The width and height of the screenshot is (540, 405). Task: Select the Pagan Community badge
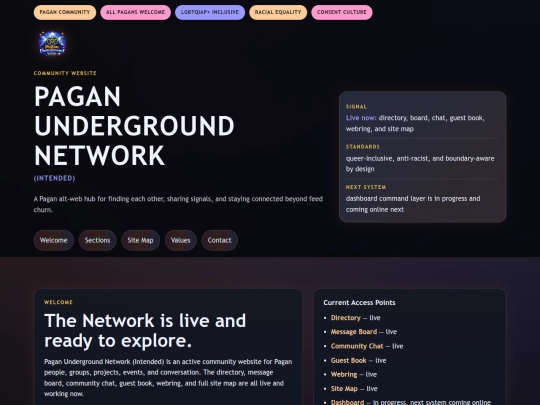pos(65,12)
